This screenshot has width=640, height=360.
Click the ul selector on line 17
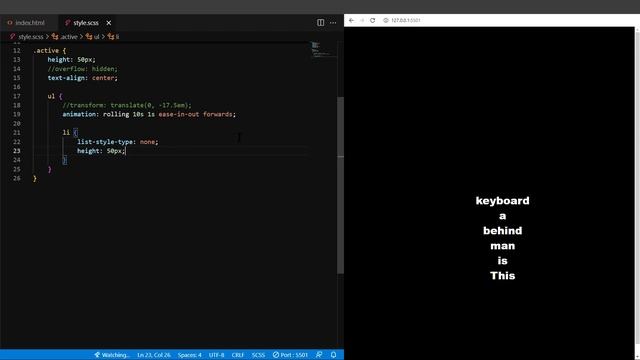click(51, 96)
